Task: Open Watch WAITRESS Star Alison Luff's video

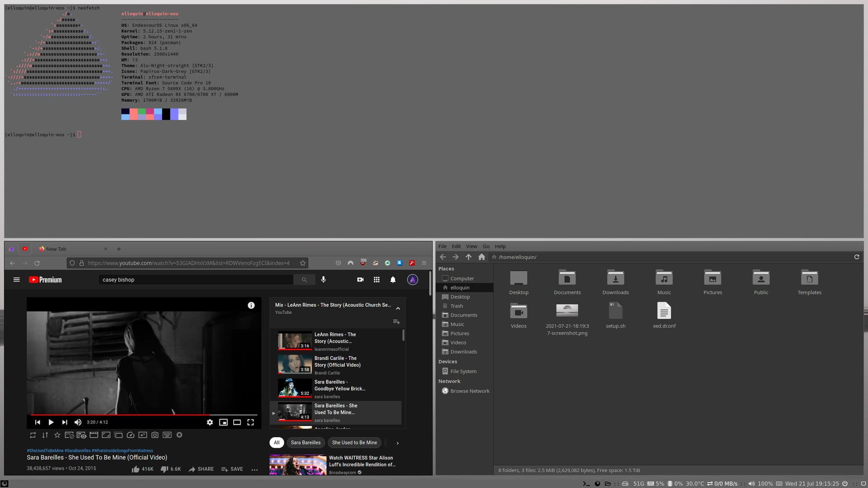Action: [x=362, y=461]
